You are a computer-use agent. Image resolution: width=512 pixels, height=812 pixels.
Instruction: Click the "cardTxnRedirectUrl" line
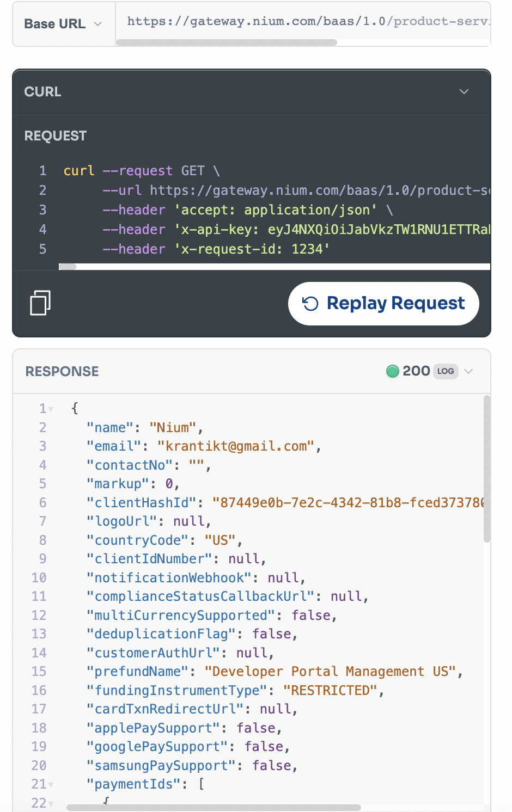[x=192, y=709]
